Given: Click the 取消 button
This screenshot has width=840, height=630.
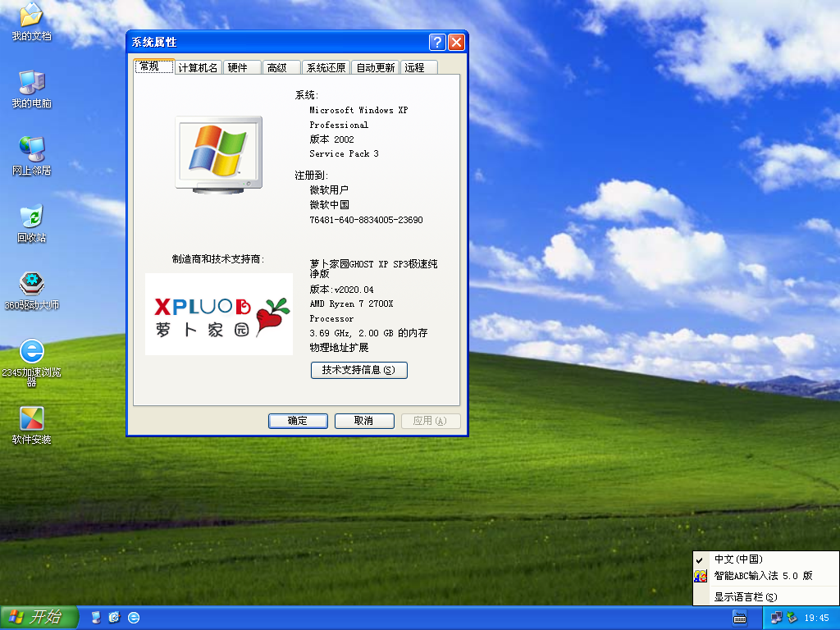Looking at the screenshot, I should [x=363, y=421].
